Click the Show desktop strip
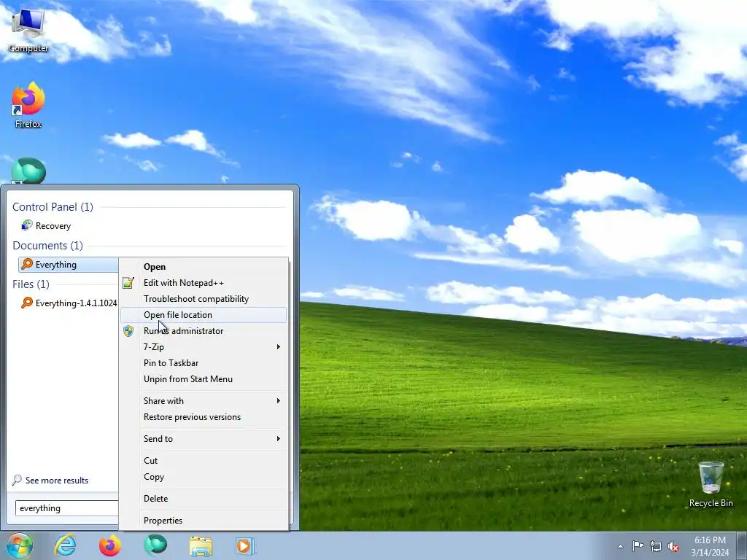 pyautogui.click(x=743, y=546)
